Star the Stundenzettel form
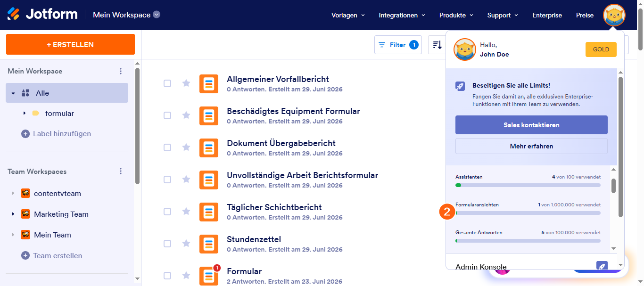The height and width of the screenshot is (286, 644). pyautogui.click(x=186, y=244)
